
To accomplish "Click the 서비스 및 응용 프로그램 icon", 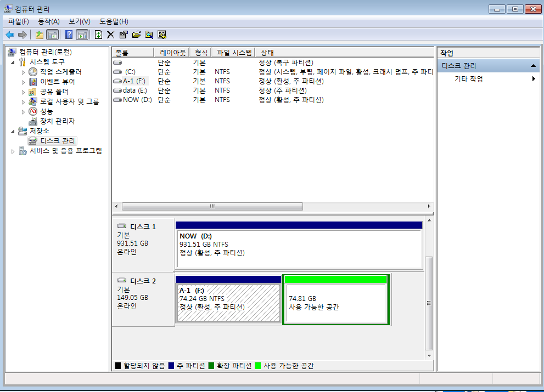I will click(23, 151).
